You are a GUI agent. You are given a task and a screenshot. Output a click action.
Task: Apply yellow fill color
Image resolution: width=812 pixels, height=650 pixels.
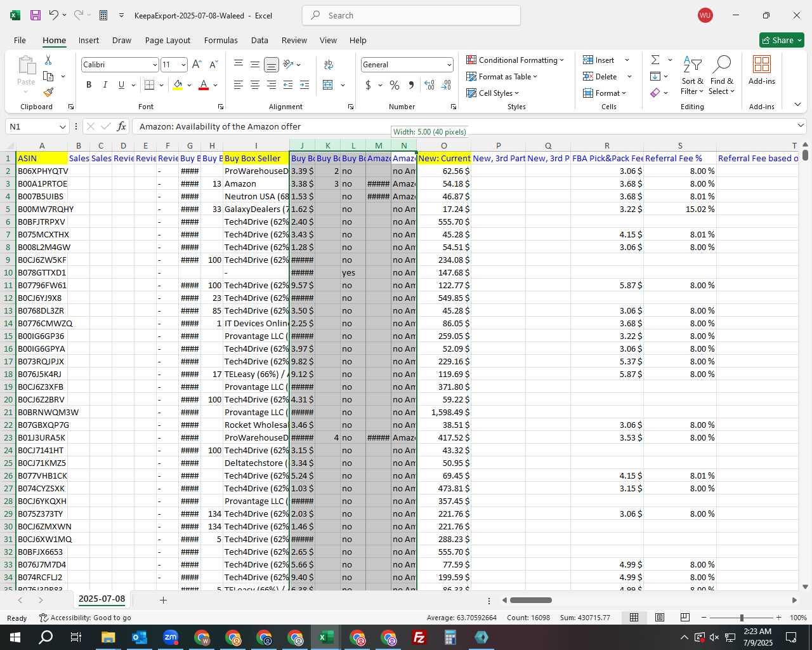178,85
